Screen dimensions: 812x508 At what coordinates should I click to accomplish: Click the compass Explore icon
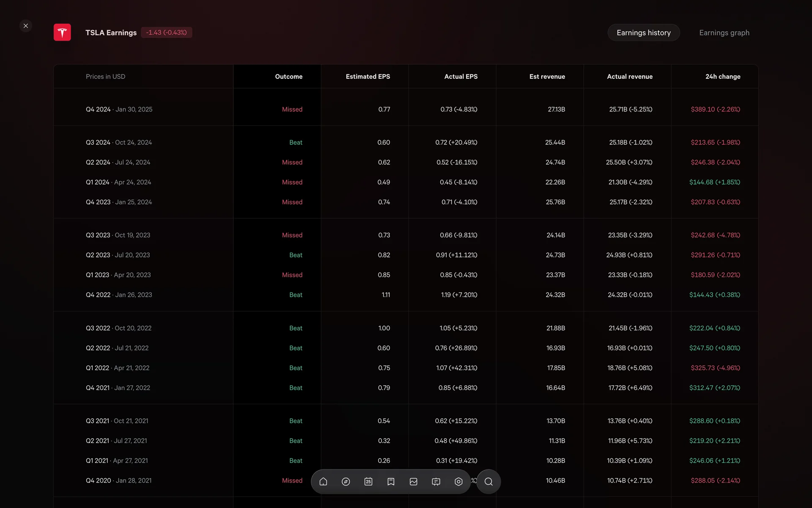point(346,481)
